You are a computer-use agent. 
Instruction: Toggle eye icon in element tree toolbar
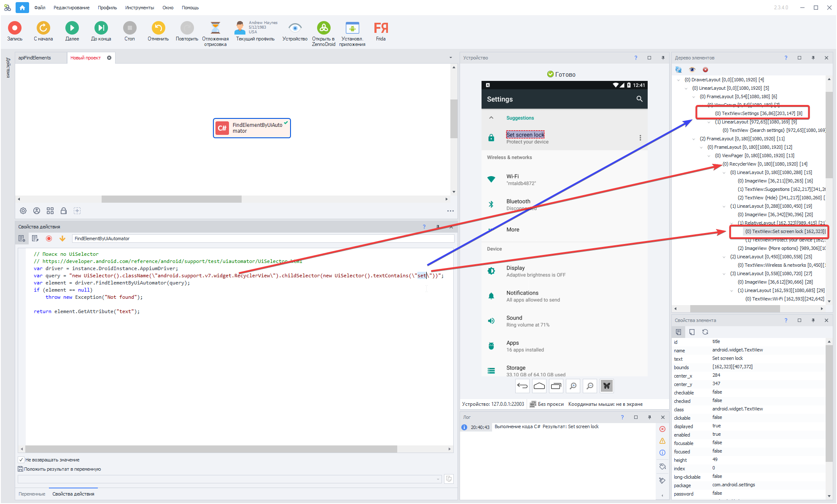(x=692, y=70)
